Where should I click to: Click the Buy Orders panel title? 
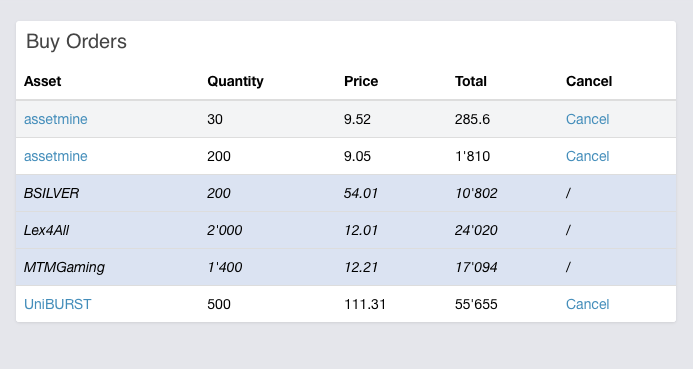click(x=76, y=42)
